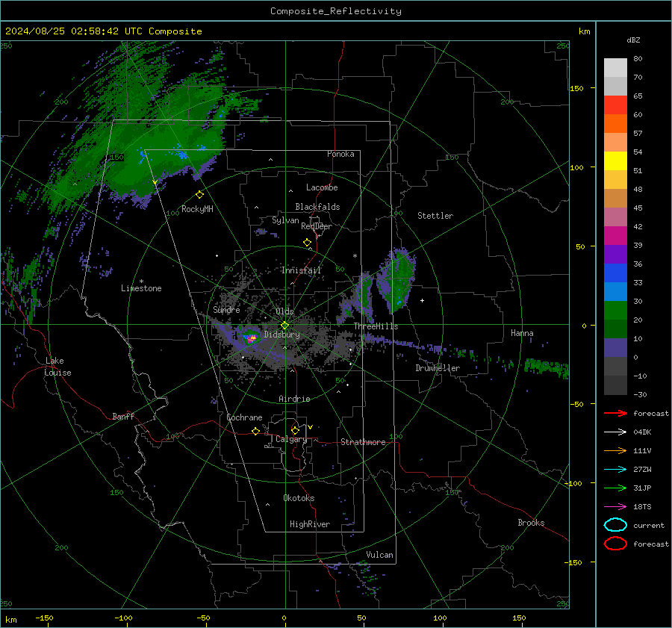This screenshot has height=628, width=672.
Task: Click the Composite_Reflectivity title text
Action: [x=336, y=11]
